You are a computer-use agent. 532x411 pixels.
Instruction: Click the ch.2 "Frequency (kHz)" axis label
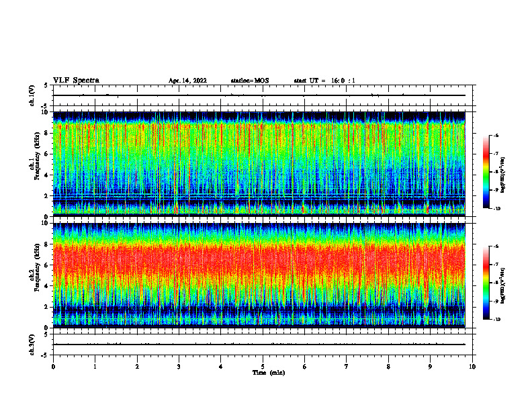tap(38, 267)
